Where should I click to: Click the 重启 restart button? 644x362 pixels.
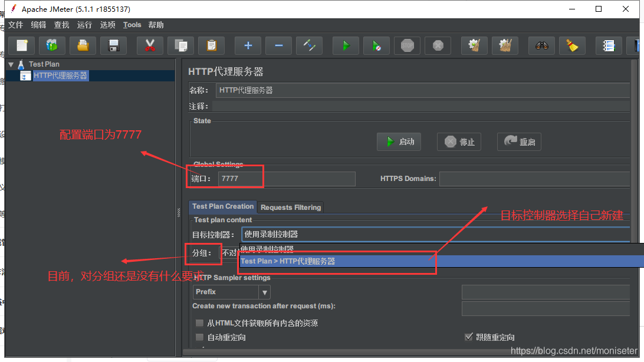coord(519,141)
